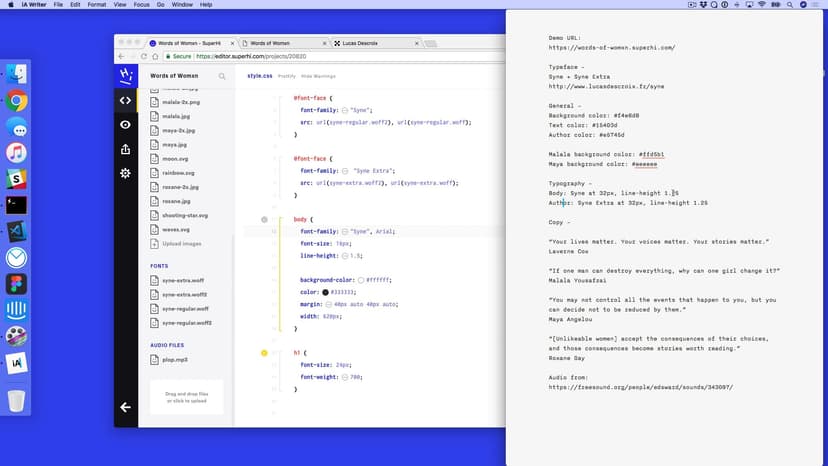Toggle the Hide Warnings option
Screen dimensions: 828x466
point(318,76)
